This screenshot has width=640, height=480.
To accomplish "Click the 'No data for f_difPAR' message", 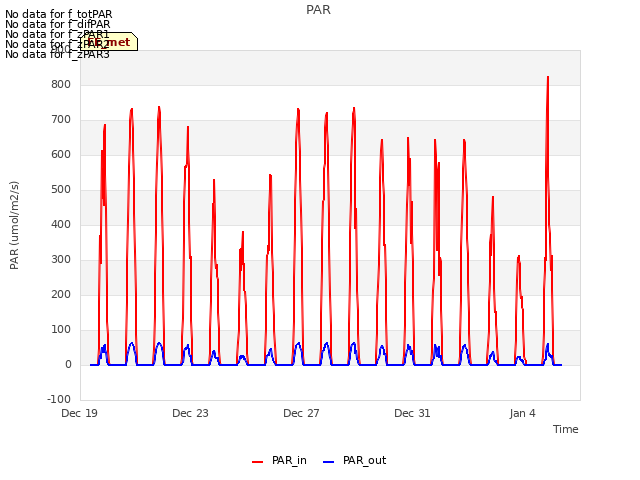I will (x=58, y=24).
